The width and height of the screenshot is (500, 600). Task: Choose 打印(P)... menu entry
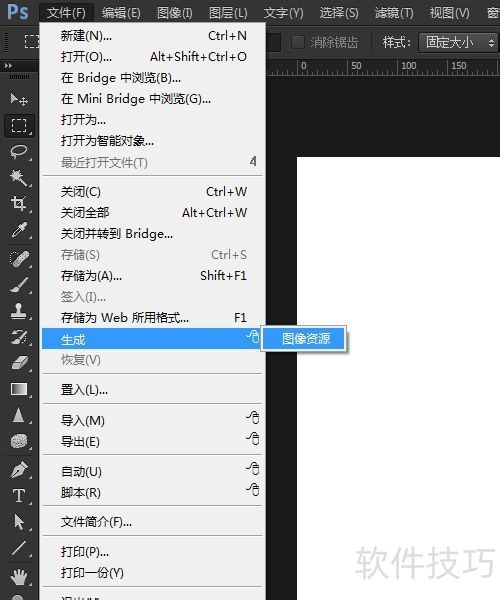point(152,552)
